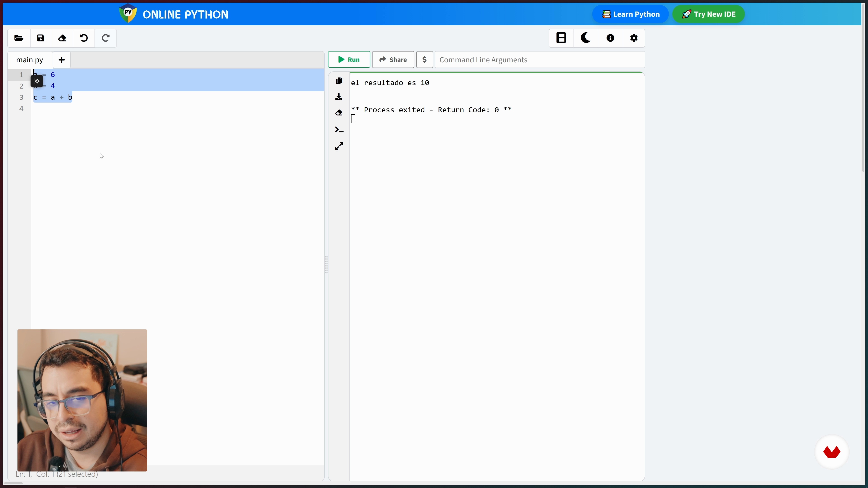Undo the last edit
Viewport: 868px width, 488px height.
[x=84, y=38]
